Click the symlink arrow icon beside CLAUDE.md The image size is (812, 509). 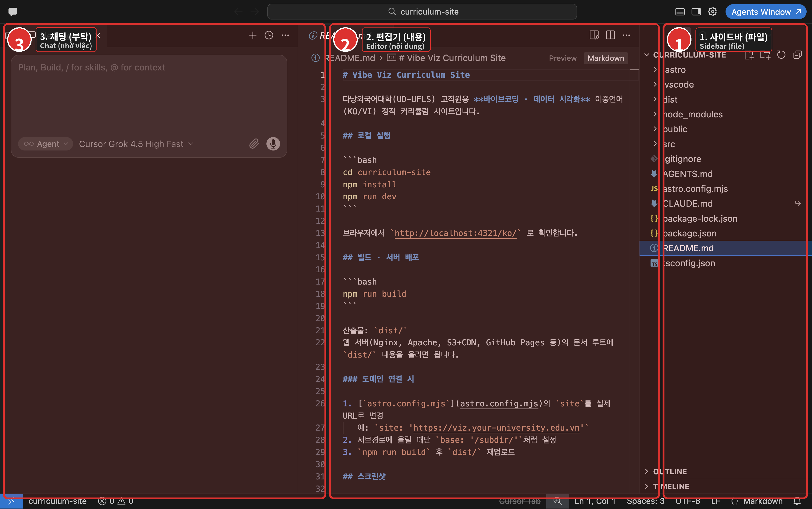pos(797,203)
